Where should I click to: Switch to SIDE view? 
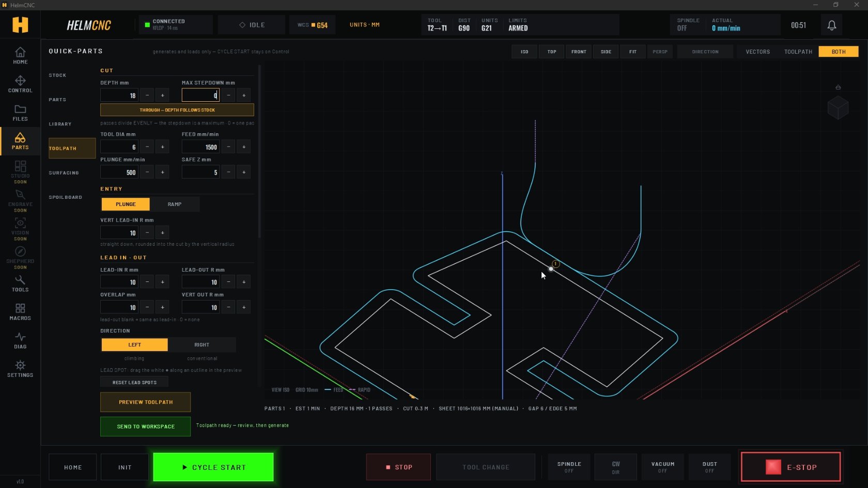click(606, 52)
